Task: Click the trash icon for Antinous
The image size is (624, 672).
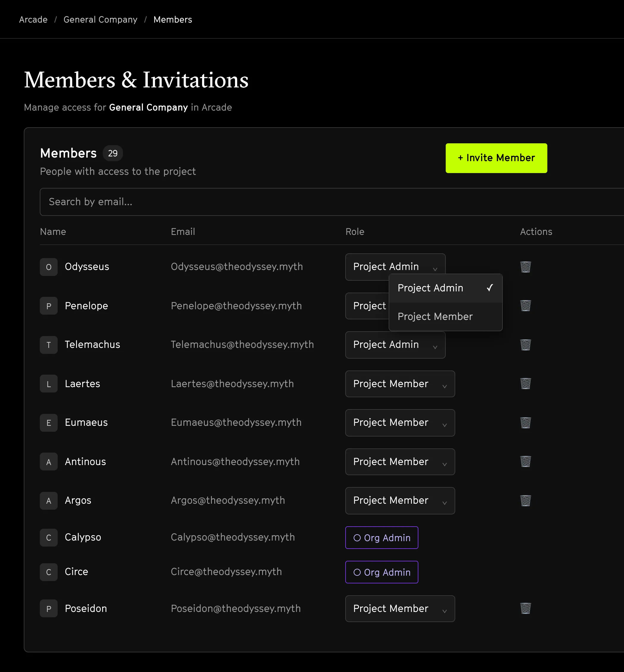Action: (525, 461)
